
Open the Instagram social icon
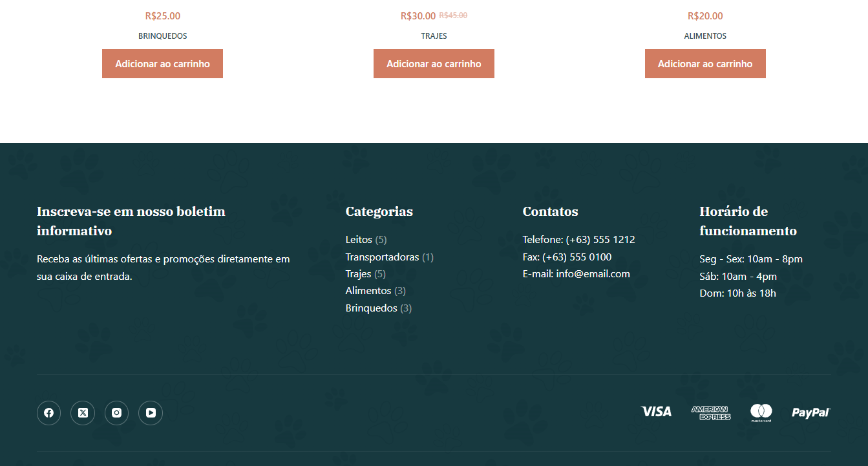click(x=116, y=413)
